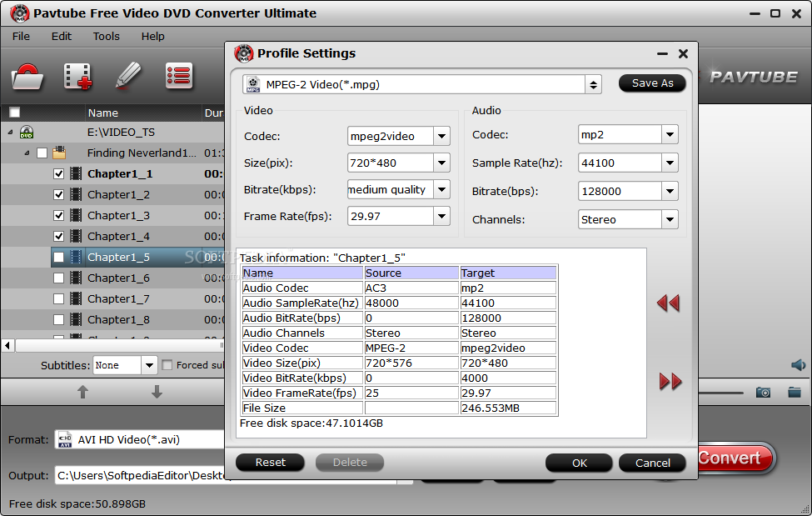Open the Edit menu
Screen dimensions: 812x516
point(61,37)
